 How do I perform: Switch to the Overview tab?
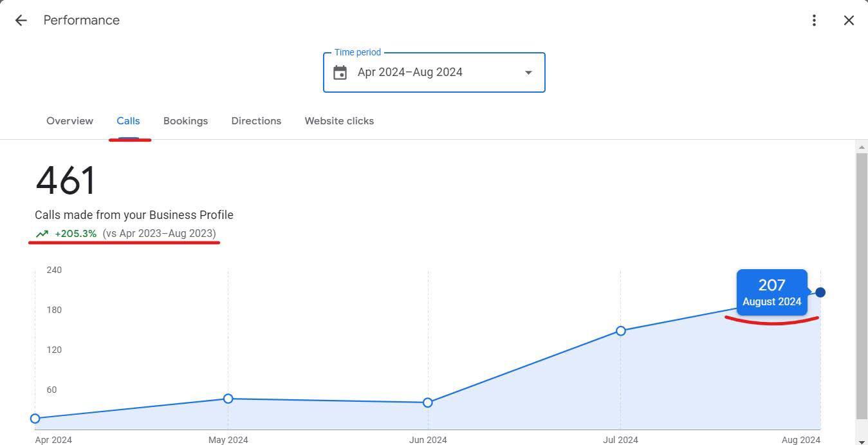click(x=69, y=121)
